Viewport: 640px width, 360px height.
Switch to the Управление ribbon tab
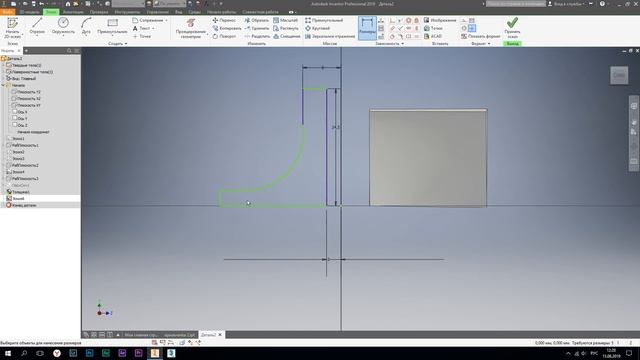[157, 12]
